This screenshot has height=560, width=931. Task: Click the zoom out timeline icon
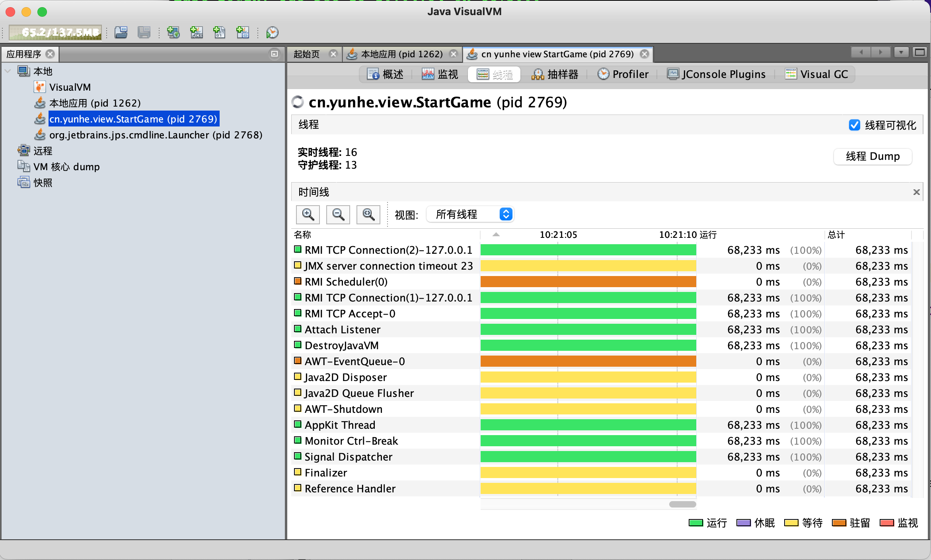point(338,214)
